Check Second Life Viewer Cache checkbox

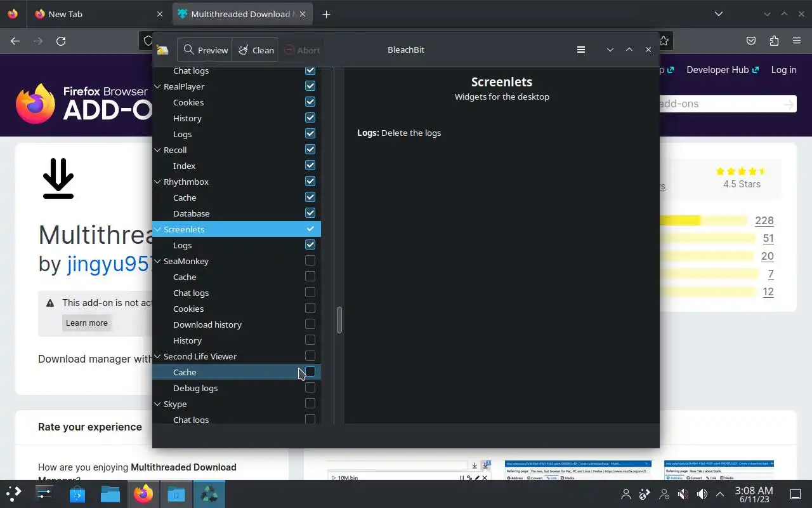(310, 371)
